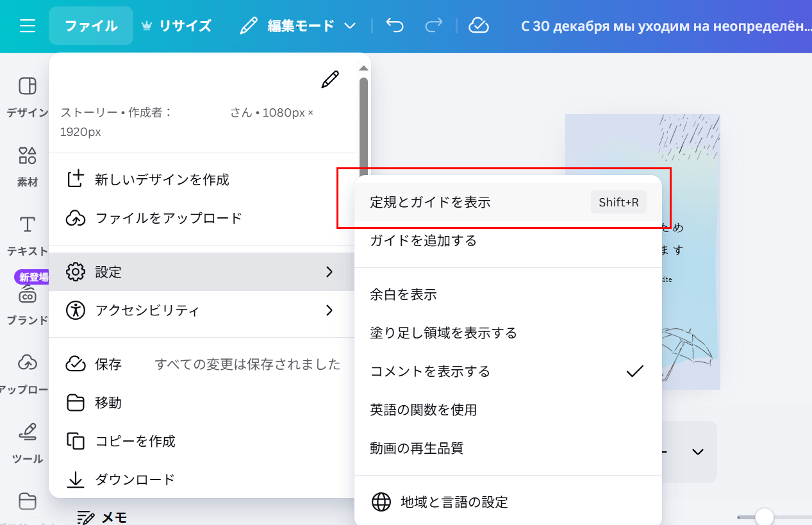Click the copy icon beside コピーを作成
This screenshot has width=812, height=525.
[x=76, y=441]
